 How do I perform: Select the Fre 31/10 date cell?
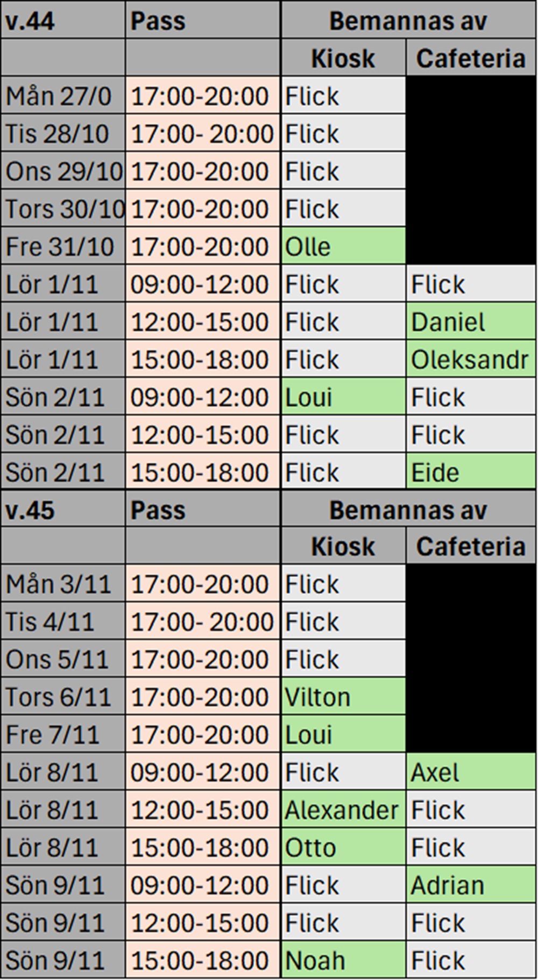pos(63,247)
